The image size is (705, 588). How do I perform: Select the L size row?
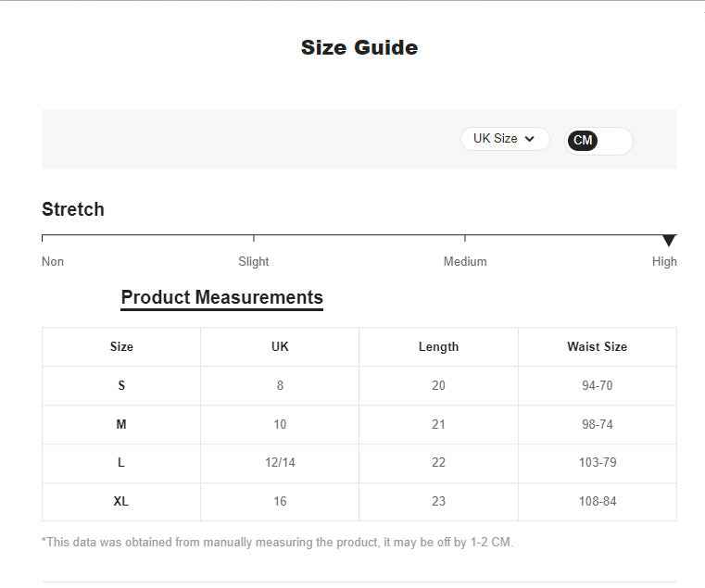[359, 463]
